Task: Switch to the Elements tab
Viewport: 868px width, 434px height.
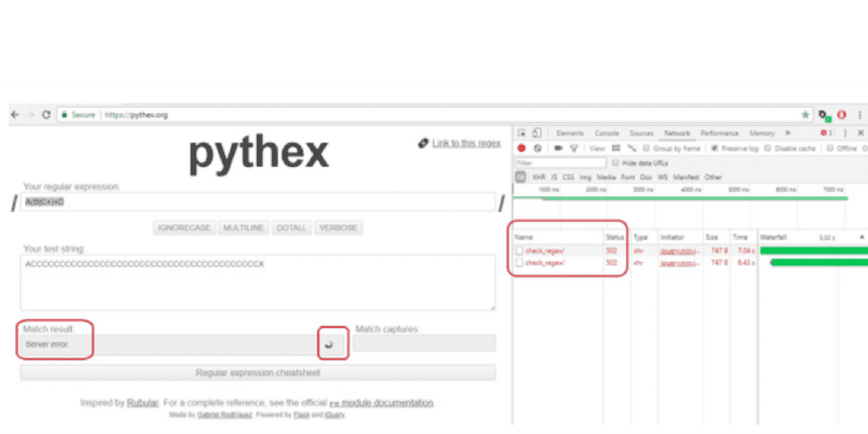Action: pos(570,133)
